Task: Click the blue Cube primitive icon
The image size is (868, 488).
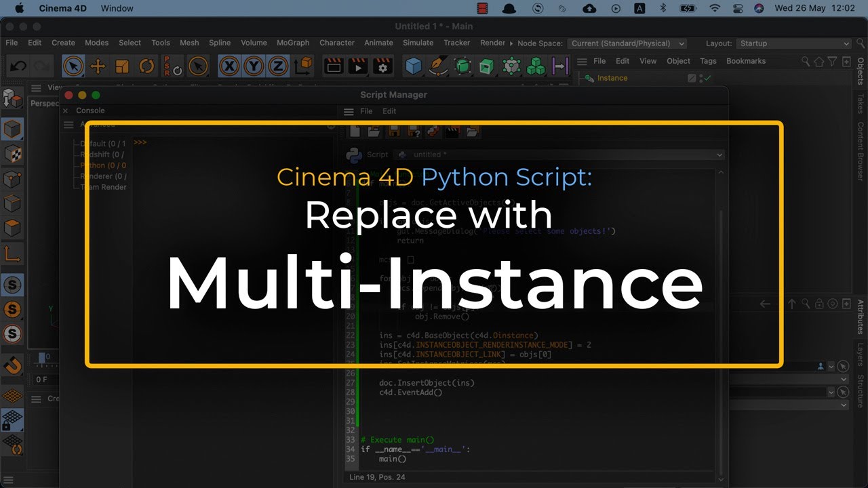Action: pos(414,66)
